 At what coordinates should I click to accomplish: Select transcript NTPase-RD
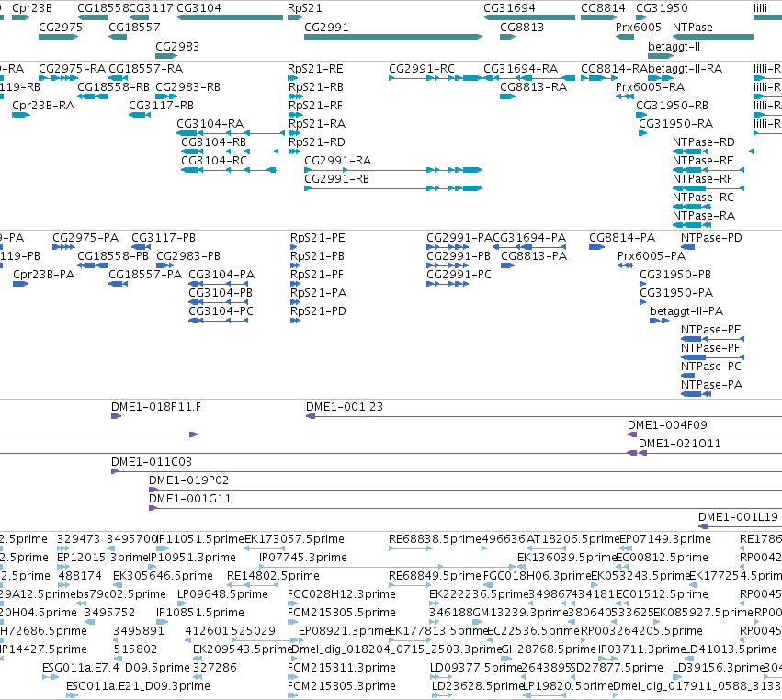(713, 152)
